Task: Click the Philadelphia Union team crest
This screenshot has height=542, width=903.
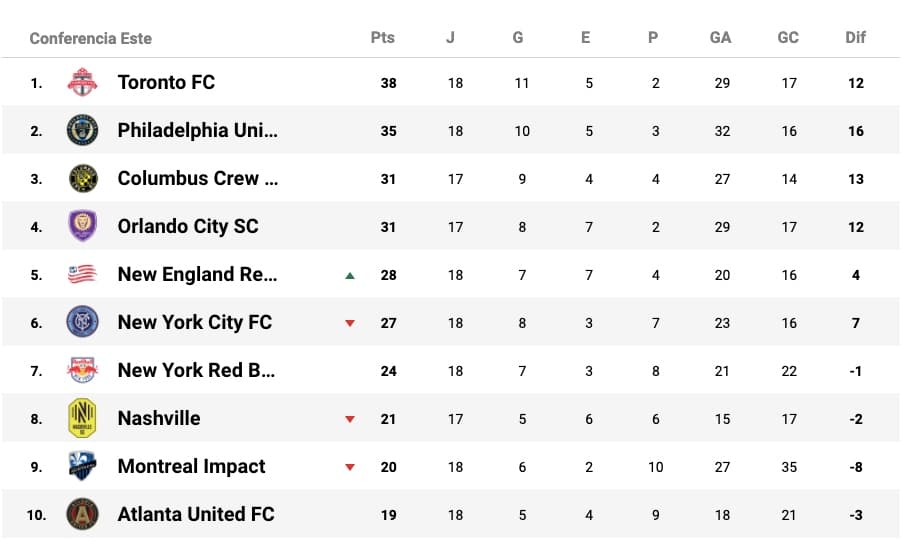Action: tap(82, 130)
